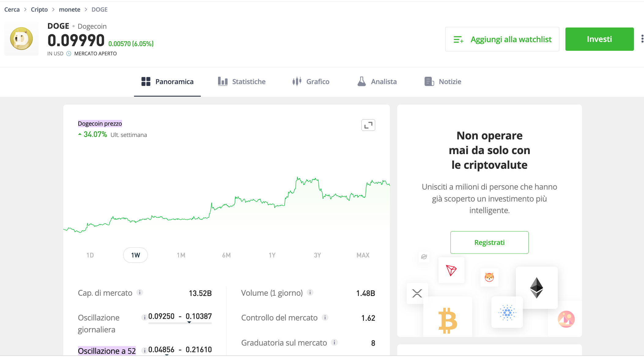
Task: Open the Notizie tab
Action: point(443,82)
